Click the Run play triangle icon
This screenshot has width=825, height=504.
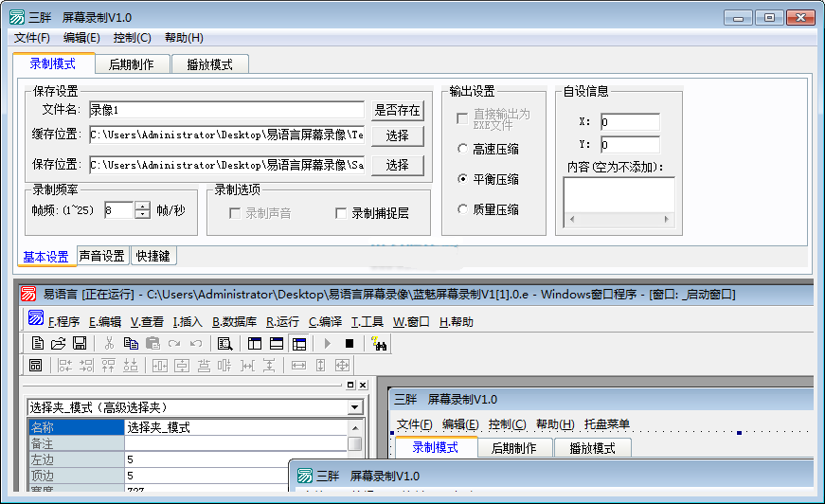pos(328,344)
